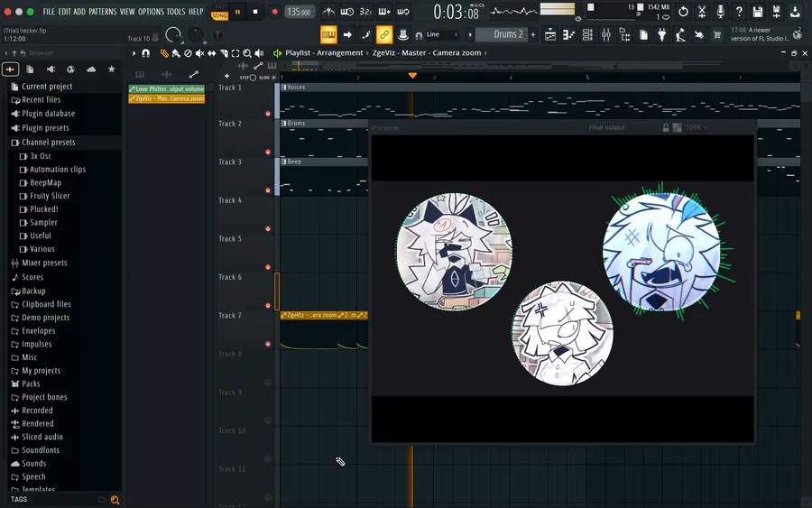Screen dimensions: 812x508
Task: Select the playlist zoom magnifier tool
Action: click(247, 53)
